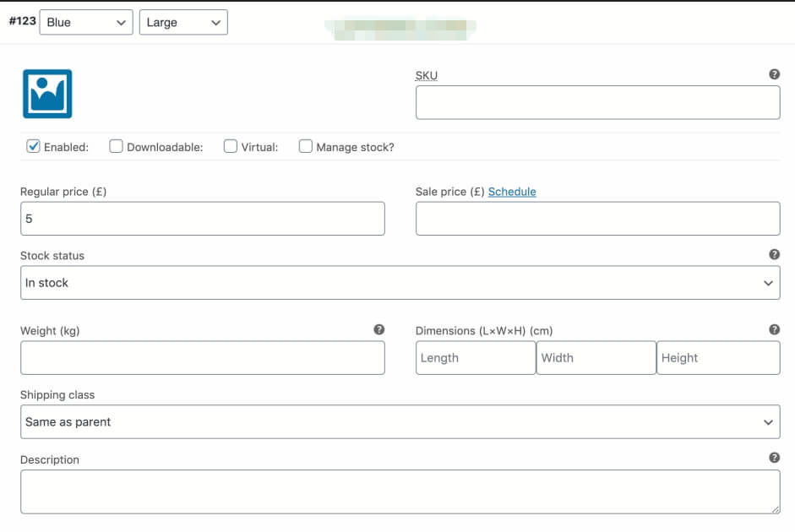Viewport: 795px width, 532px height.
Task: Click the Dimensions help tooltip icon
Action: [774, 329]
